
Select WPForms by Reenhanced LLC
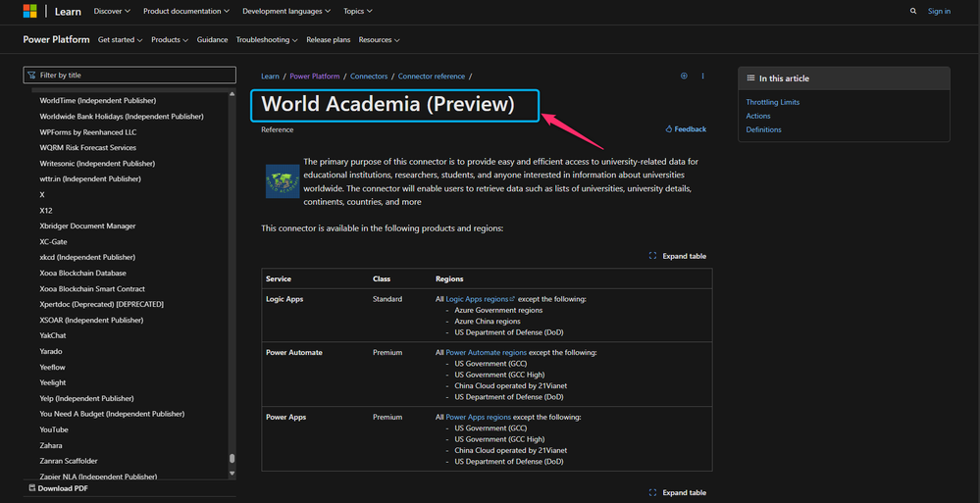88,131
